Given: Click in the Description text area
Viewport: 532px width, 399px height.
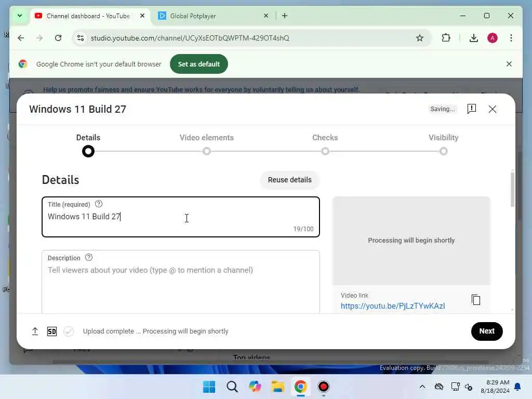Looking at the screenshot, I should tap(180, 282).
